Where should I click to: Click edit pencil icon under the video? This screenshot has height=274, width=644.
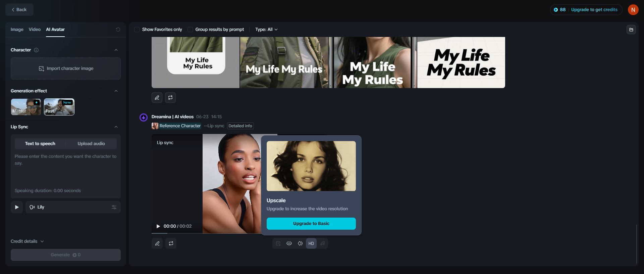[157, 243]
